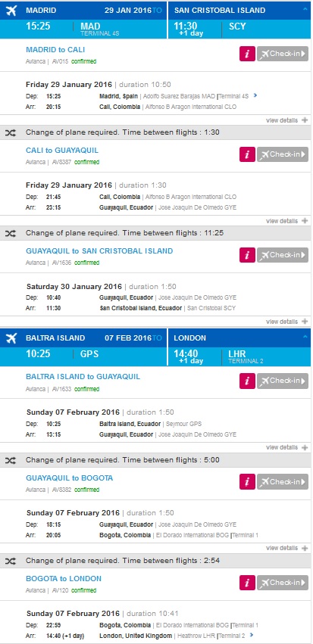The height and width of the screenshot is (644, 313).
Task: Check-in for Bogota to London flight
Action: (x=283, y=583)
